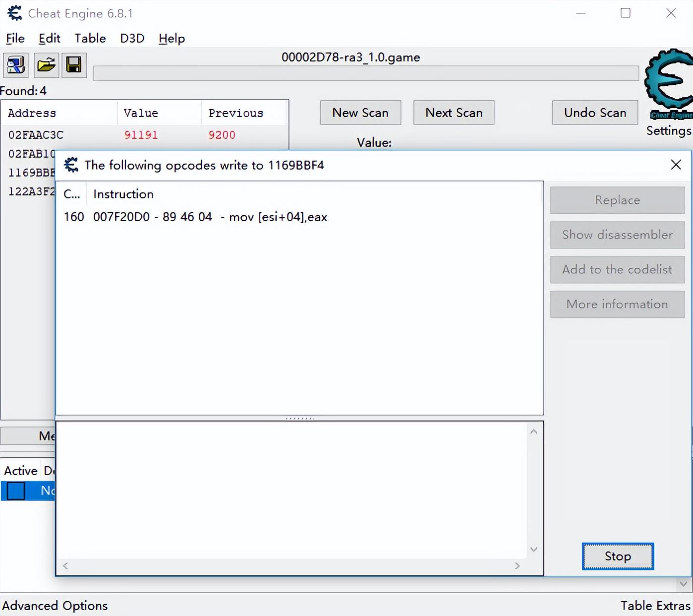This screenshot has width=693, height=616.
Task: Open Settings under the logo
Action: pos(668,130)
